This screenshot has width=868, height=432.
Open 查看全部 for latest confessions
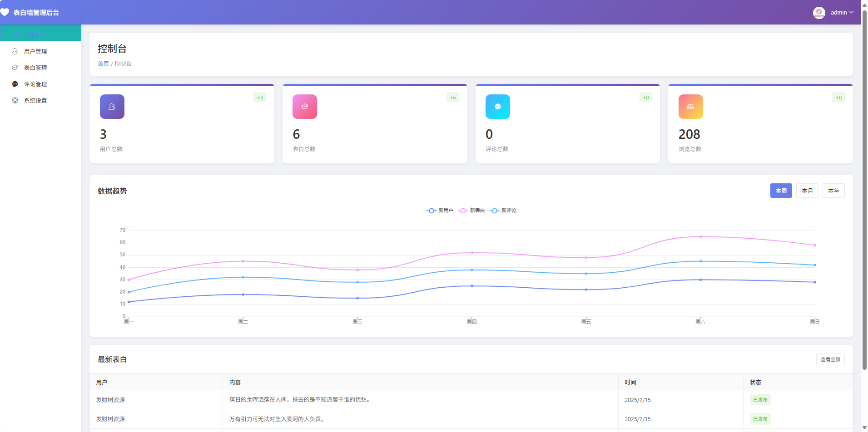[x=830, y=359]
